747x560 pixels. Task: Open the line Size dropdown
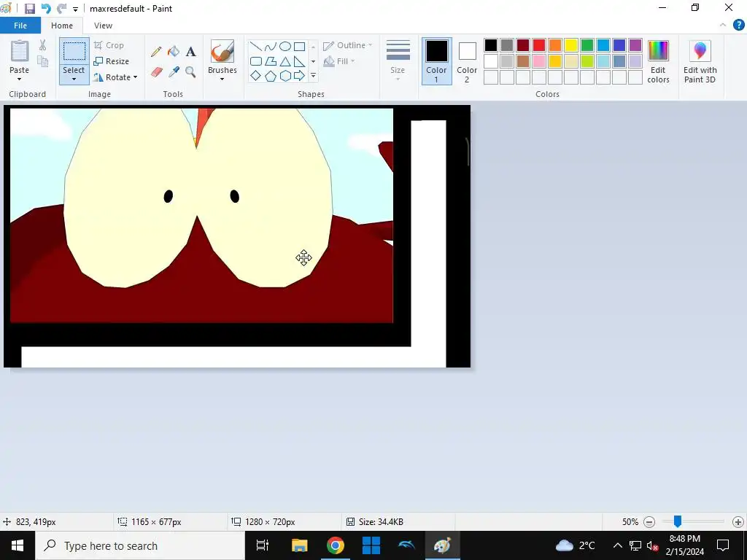(x=398, y=61)
